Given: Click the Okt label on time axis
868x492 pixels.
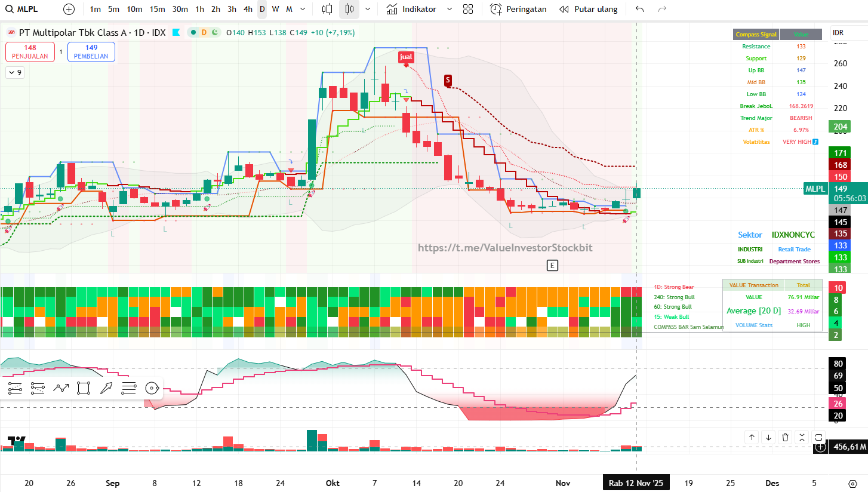Looking at the screenshot, I should click(x=333, y=483).
